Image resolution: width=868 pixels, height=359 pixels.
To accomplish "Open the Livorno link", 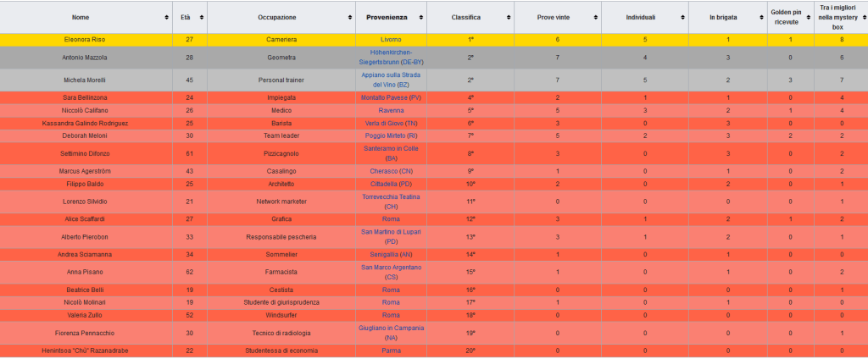I will coord(391,40).
